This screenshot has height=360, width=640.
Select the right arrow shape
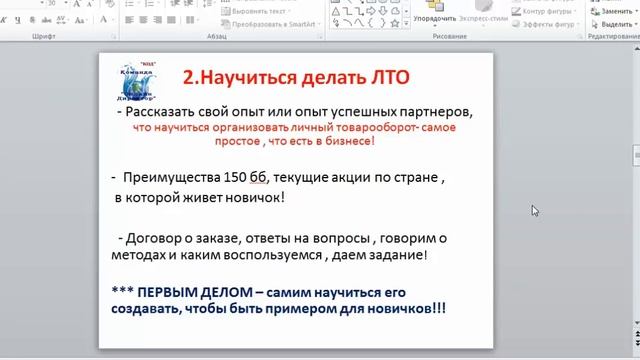tap(371, 11)
